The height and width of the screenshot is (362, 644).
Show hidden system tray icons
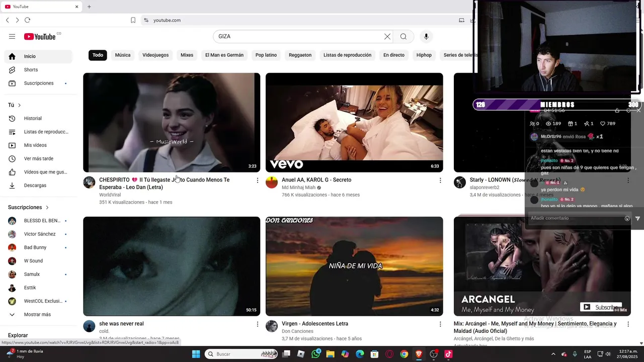pos(553,354)
